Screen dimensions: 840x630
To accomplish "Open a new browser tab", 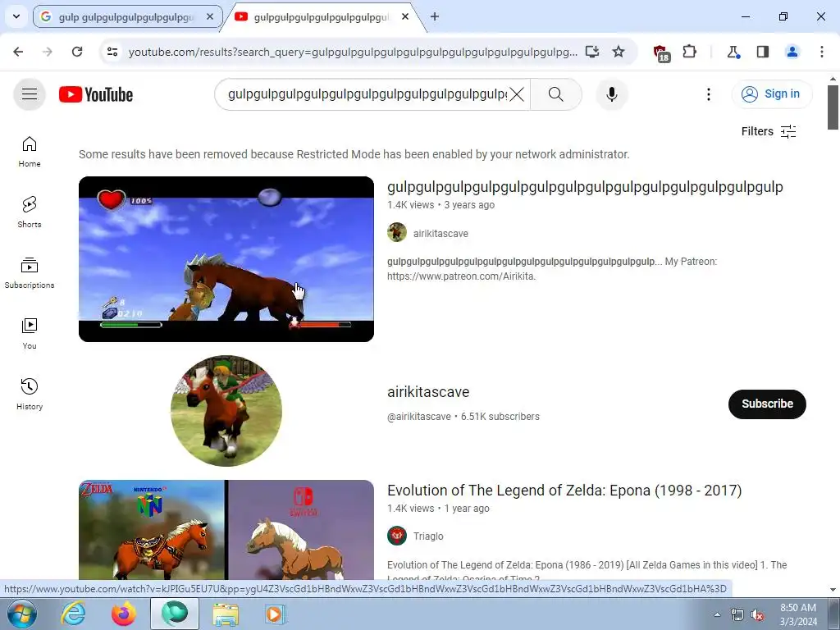I will point(435,16).
